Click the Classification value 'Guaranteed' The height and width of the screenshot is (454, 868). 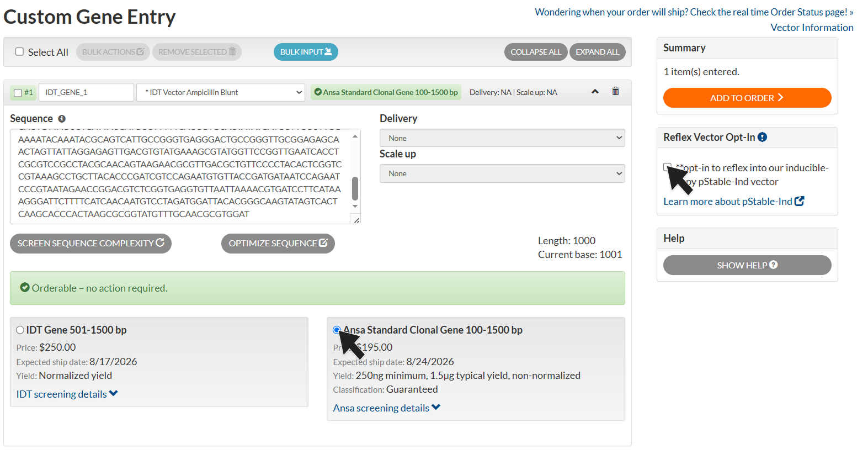tap(412, 389)
